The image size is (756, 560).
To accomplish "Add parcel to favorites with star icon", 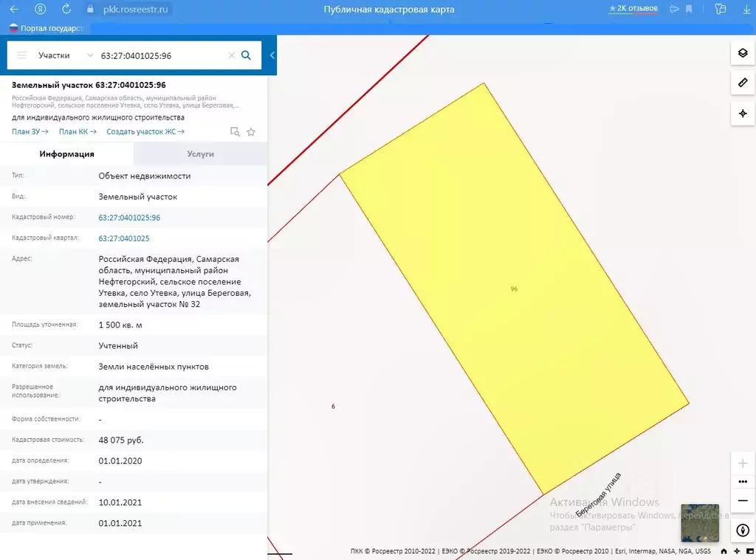I will tap(251, 132).
